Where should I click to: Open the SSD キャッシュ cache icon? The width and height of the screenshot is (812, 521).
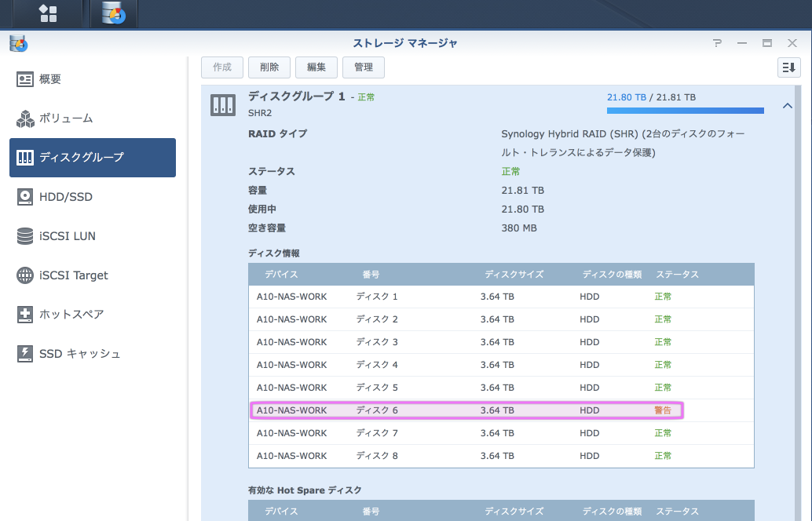click(25, 354)
